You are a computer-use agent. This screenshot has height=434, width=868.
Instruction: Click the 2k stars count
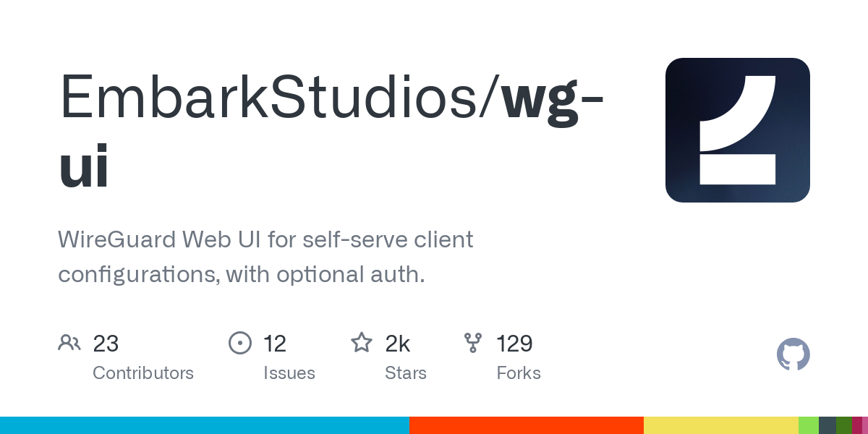click(398, 344)
